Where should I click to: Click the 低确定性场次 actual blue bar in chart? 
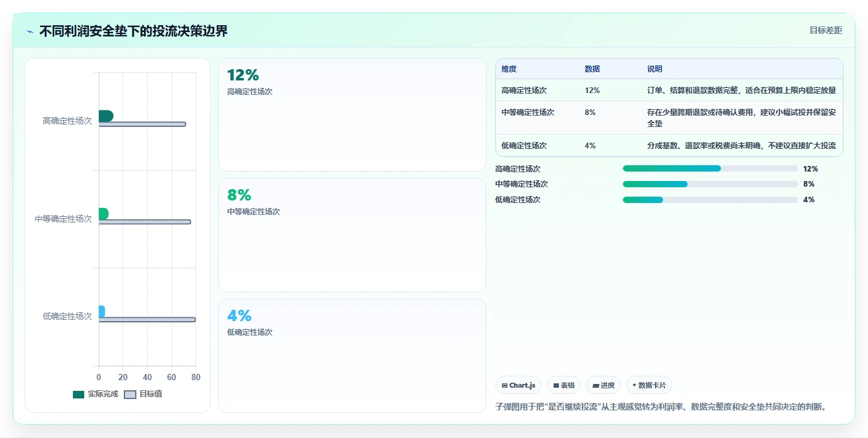(x=102, y=312)
